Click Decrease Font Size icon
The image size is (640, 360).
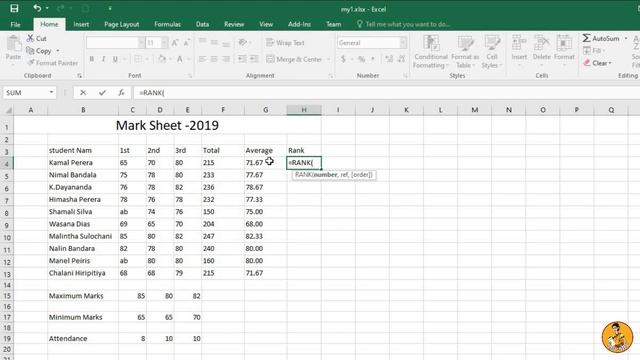187,43
